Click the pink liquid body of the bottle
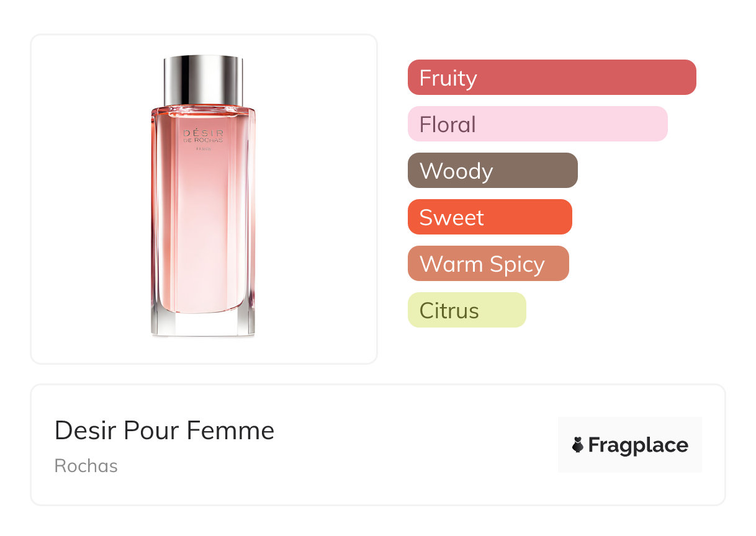The width and height of the screenshot is (756, 536). (203, 236)
